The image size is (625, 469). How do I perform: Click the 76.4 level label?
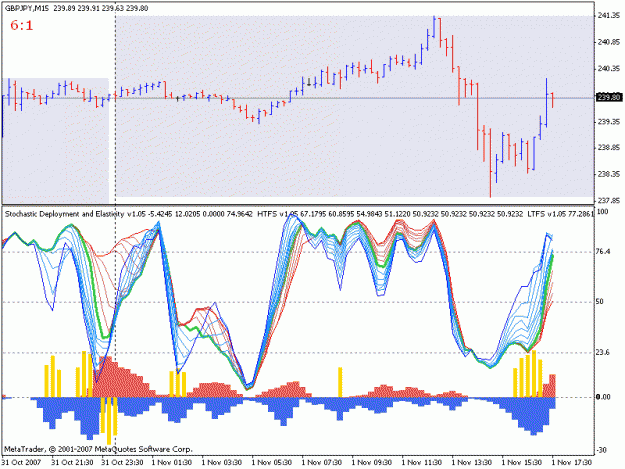tap(603, 251)
